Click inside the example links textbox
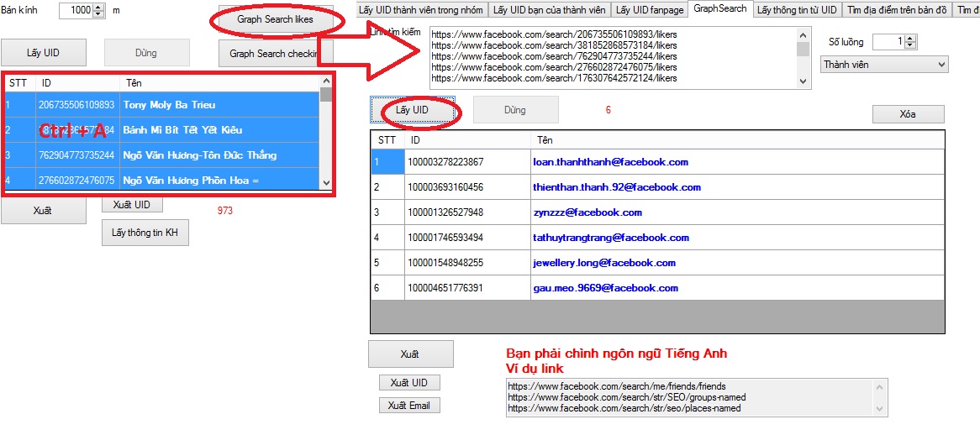Screen dimensions: 980x435 pos(689,397)
